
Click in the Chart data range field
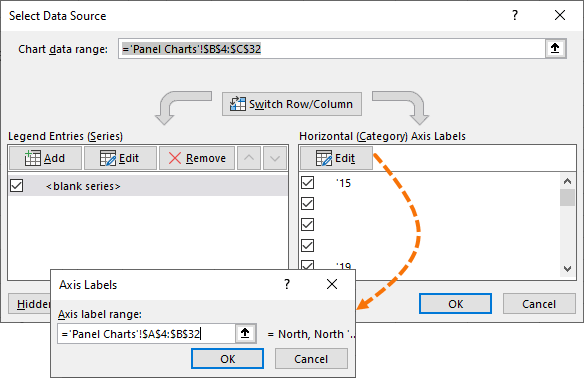(x=331, y=48)
